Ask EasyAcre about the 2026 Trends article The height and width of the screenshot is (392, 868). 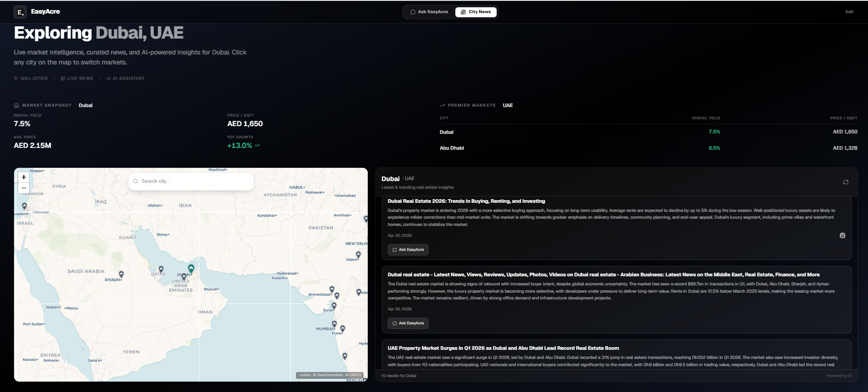[x=408, y=250]
